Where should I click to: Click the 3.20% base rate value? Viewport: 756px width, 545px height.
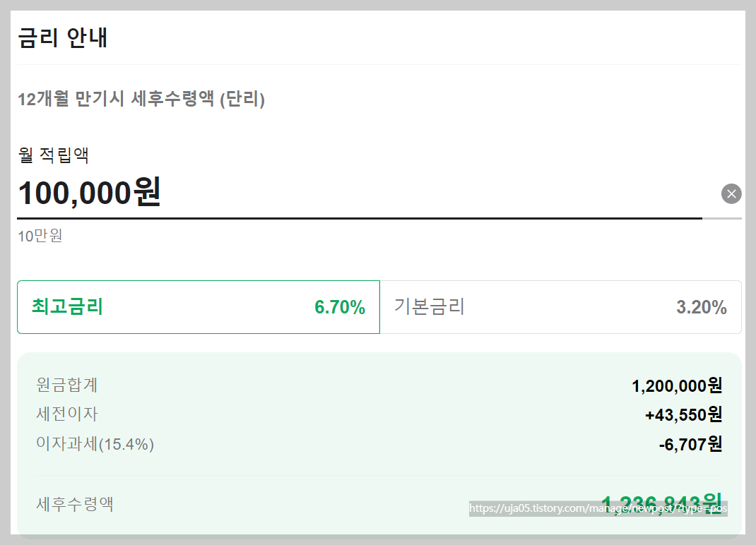point(703,307)
